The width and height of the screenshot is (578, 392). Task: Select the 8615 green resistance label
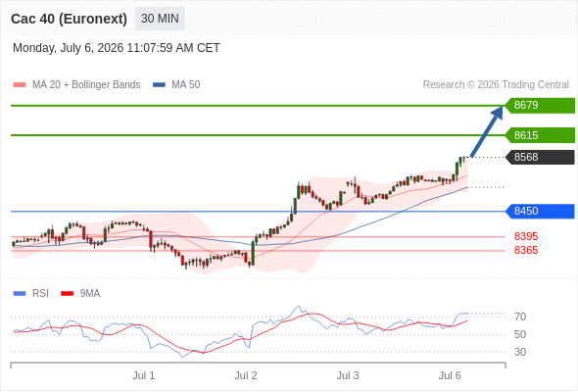click(x=540, y=135)
